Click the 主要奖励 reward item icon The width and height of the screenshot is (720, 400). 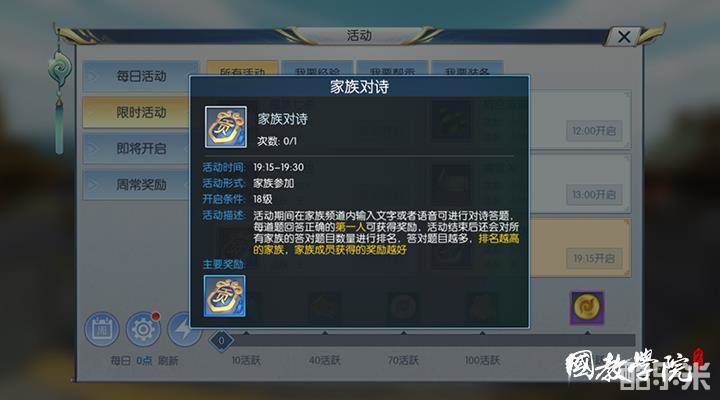tap(225, 296)
